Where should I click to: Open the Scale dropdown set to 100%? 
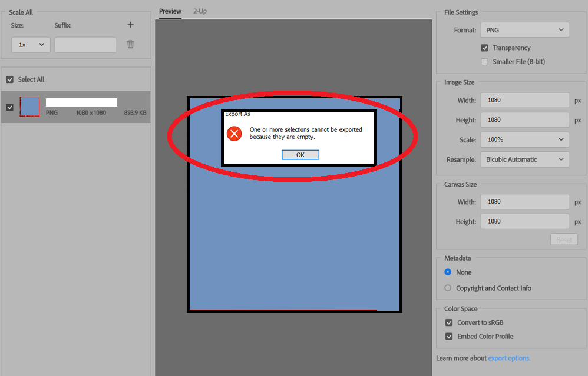pos(524,139)
